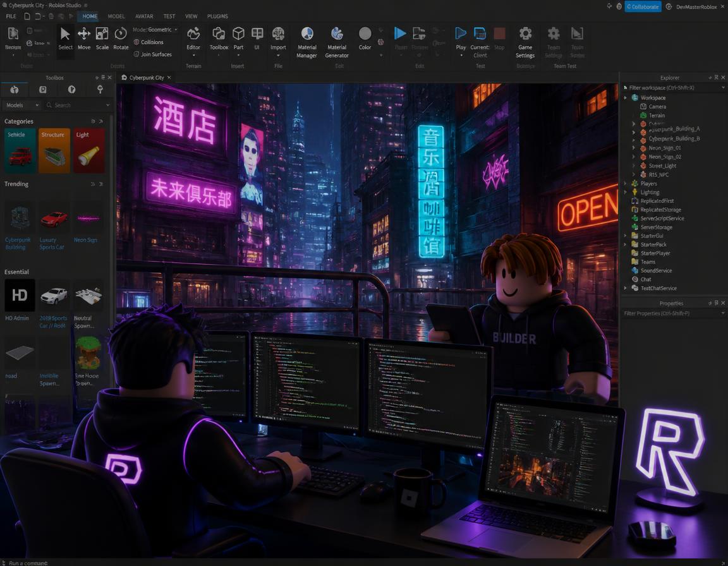The height and width of the screenshot is (566, 728).
Task: Open the UI insert tool
Action: (x=257, y=39)
